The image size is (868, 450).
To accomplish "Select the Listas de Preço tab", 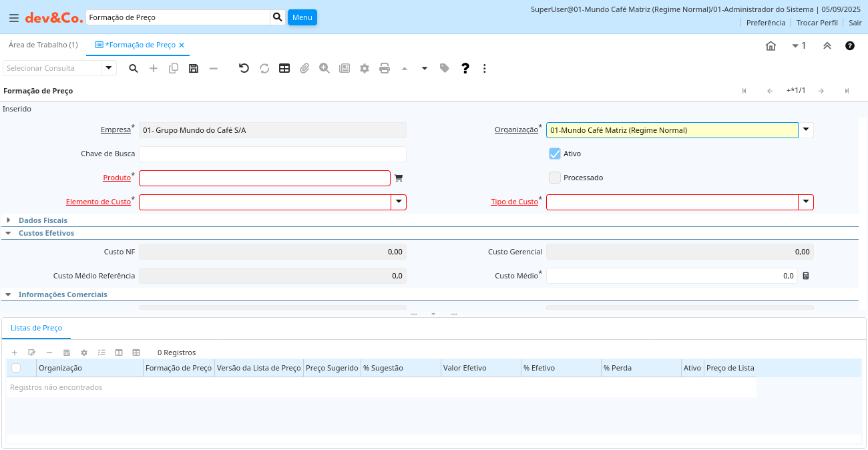I will click(x=37, y=328).
